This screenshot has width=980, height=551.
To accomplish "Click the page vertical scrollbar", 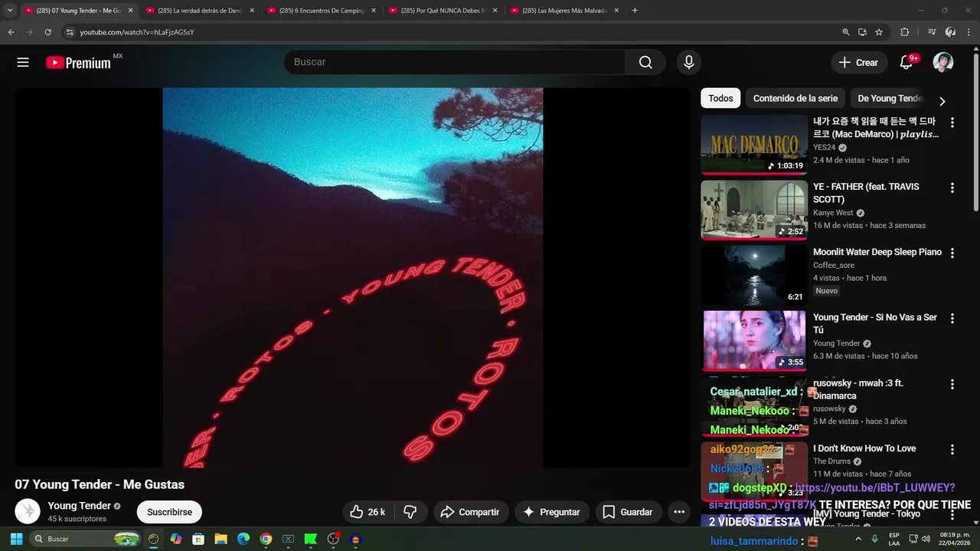I will pyautogui.click(x=975, y=130).
